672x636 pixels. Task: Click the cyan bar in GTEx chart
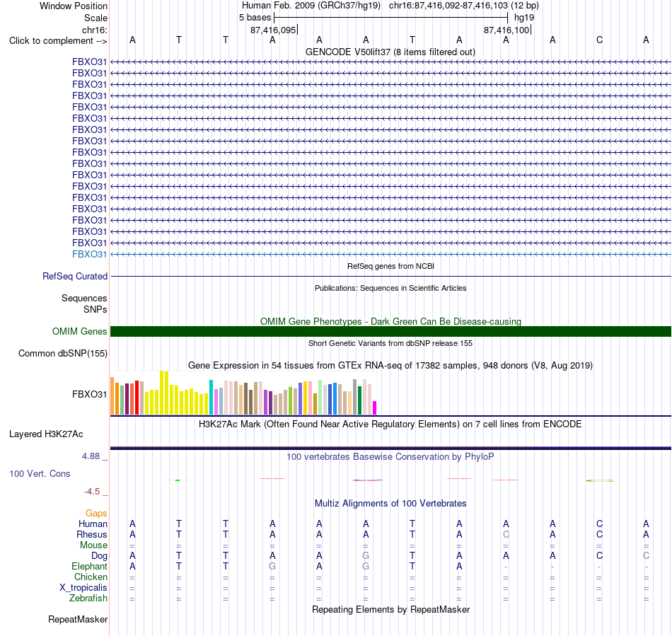(212, 398)
